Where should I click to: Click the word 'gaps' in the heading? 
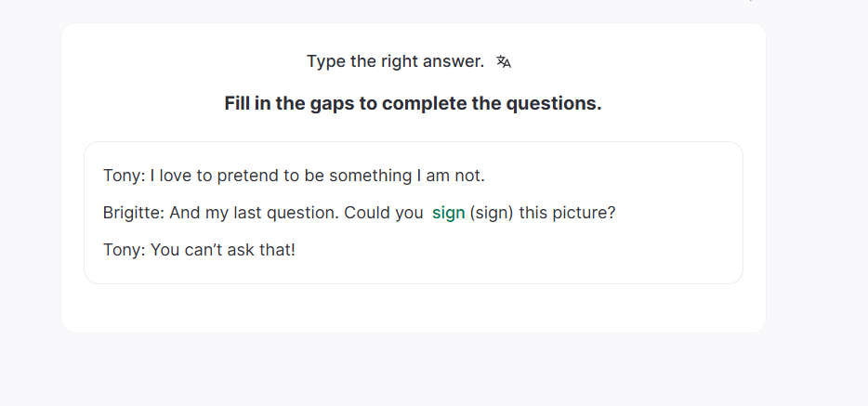point(333,103)
